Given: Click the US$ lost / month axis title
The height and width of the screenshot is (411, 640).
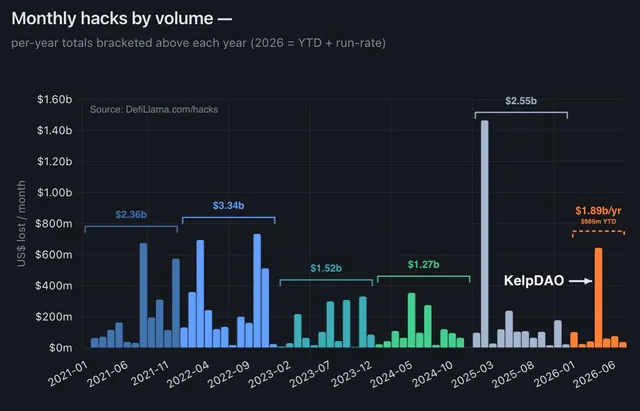Looking at the screenshot, I should click(21, 224).
